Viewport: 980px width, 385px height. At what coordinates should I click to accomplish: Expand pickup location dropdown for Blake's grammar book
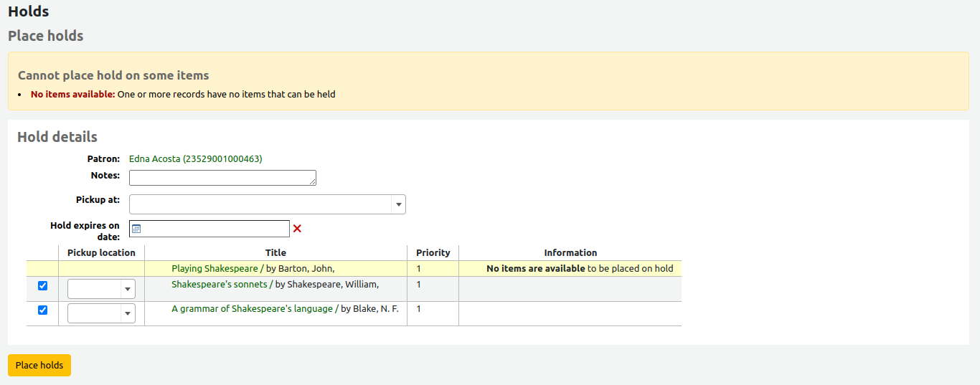click(x=101, y=313)
